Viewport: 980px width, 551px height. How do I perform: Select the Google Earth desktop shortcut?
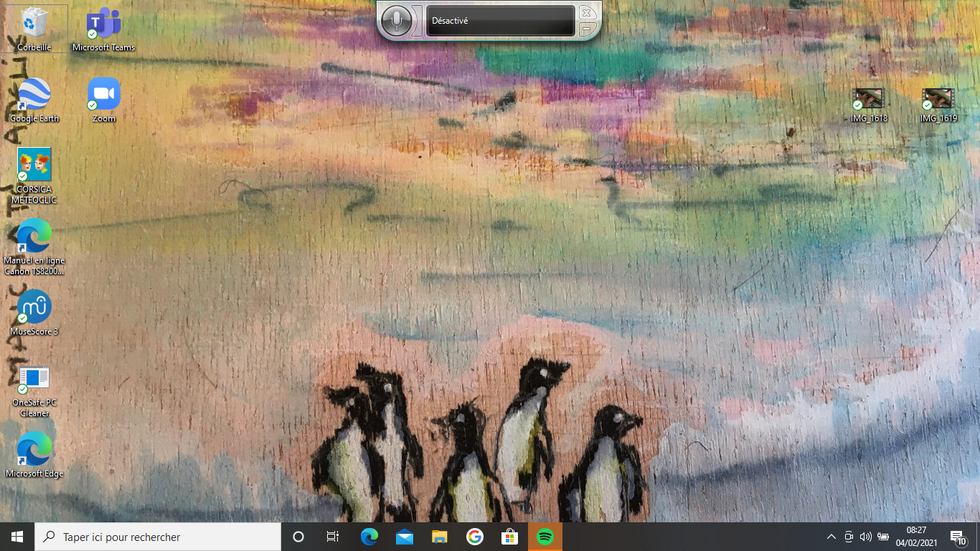pyautogui.click(x=34, y=100)
